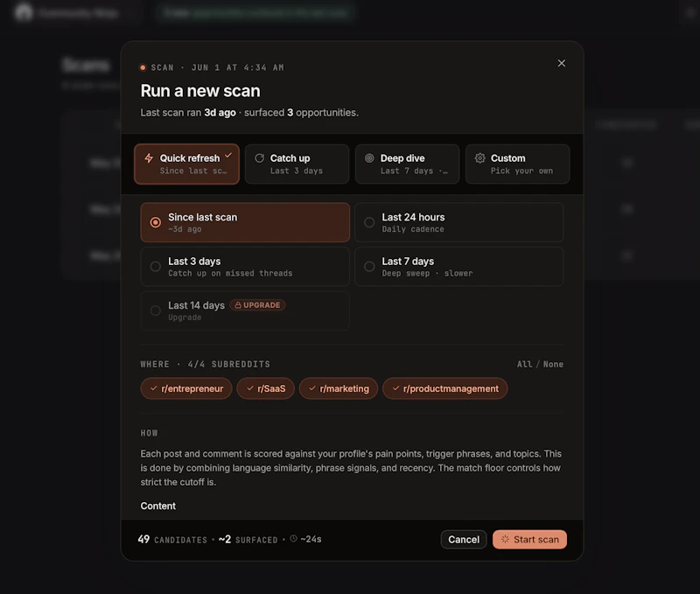Viewport: 700px width, 594px height.
Task: Click the ~2 SURFACED estimate
Action: (248, 540)
